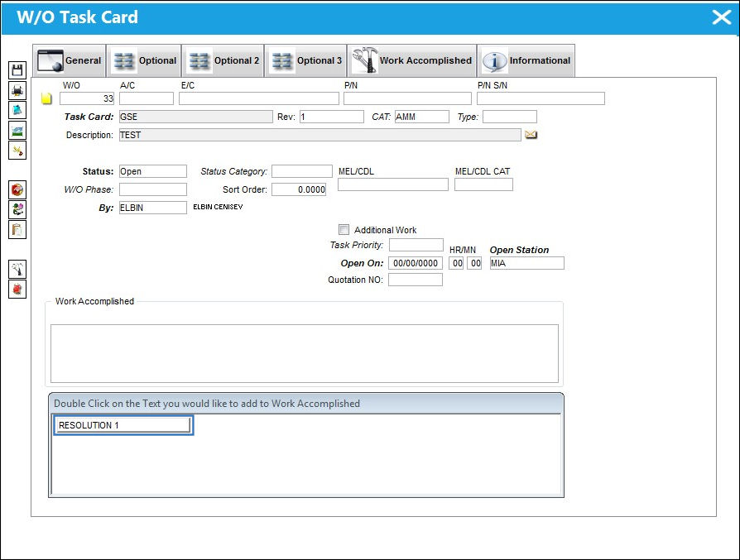Image resolution: width=740 pixels, height=560 pixels.
Task: Click the scissors icon in left sidebar
Action: [17, 151]
